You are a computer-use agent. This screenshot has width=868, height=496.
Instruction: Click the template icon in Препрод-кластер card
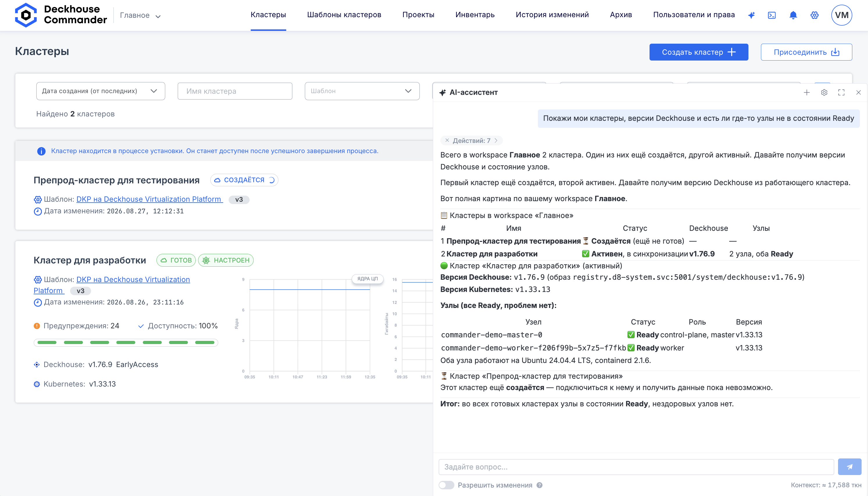pyautogui.click(x=38, y=199)
